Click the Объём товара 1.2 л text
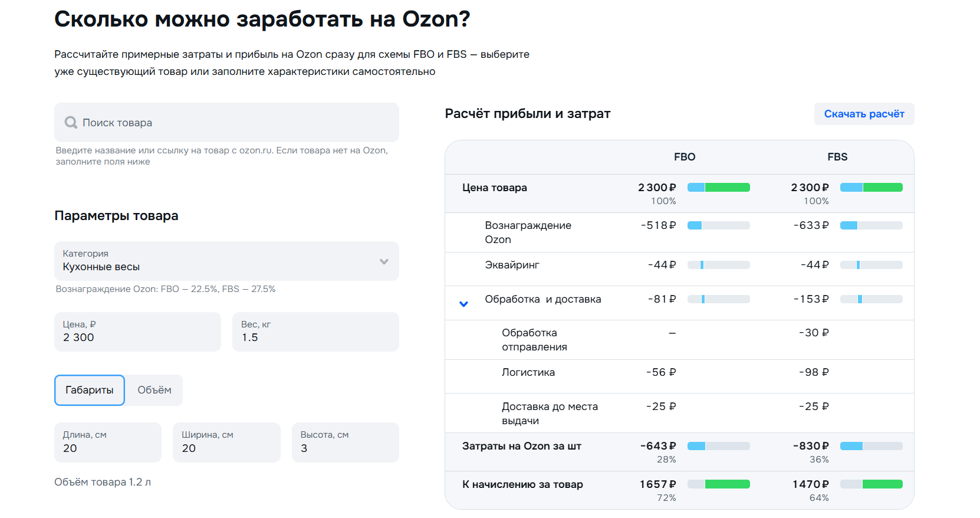Viewport: 980px width, 518px height. tap(103, 482)
